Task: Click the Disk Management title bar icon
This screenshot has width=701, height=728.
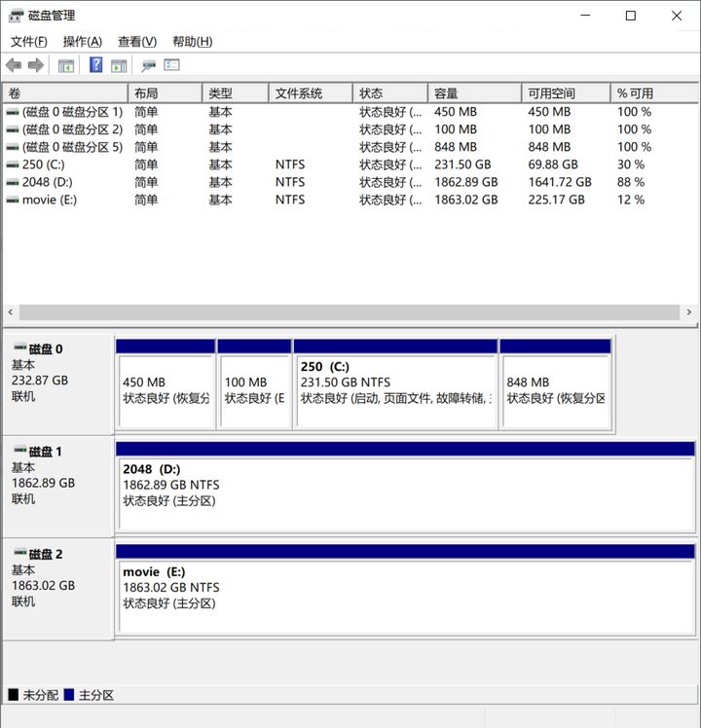Action: [16, 16]
